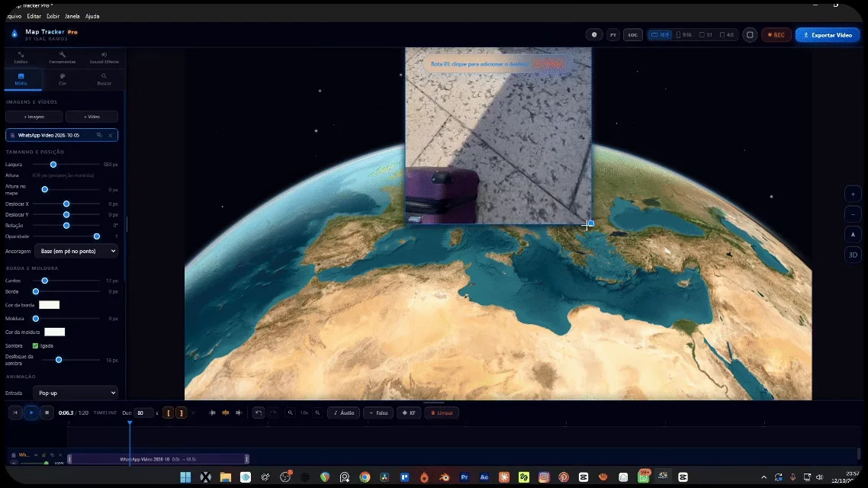Zoom out the map with minus button
The width and height of the screenshot is (868, 488).
[853, 214]
